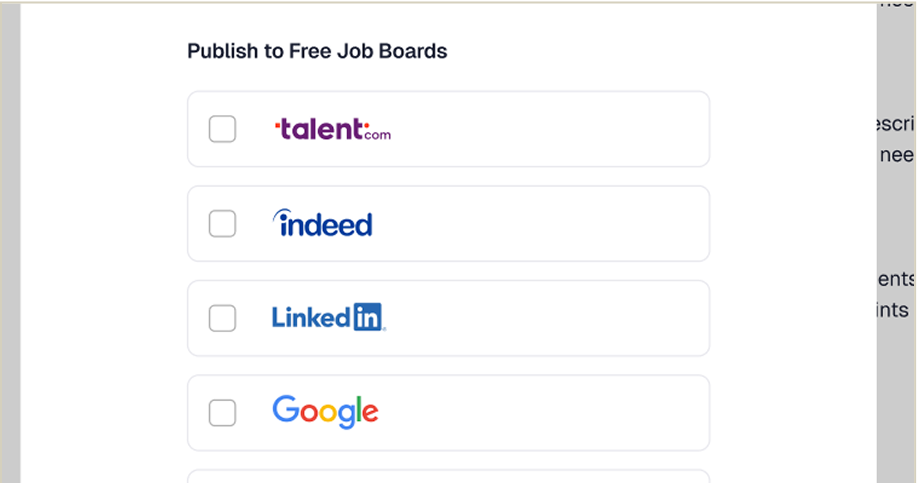The width and height of the screenshot is (917, 483).
Task: Click the LinkedIn wordmark logo
Action: pos(329,317)
